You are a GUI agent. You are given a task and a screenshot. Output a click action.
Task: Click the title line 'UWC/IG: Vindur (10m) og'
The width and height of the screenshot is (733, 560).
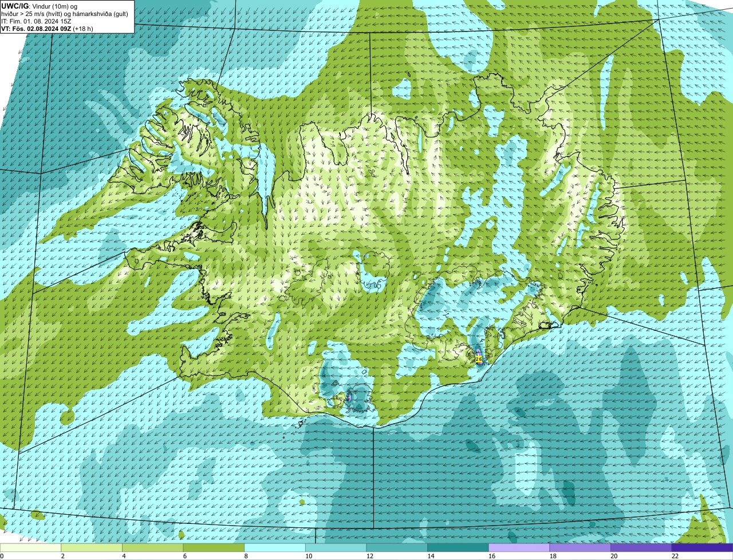[38, 6]
